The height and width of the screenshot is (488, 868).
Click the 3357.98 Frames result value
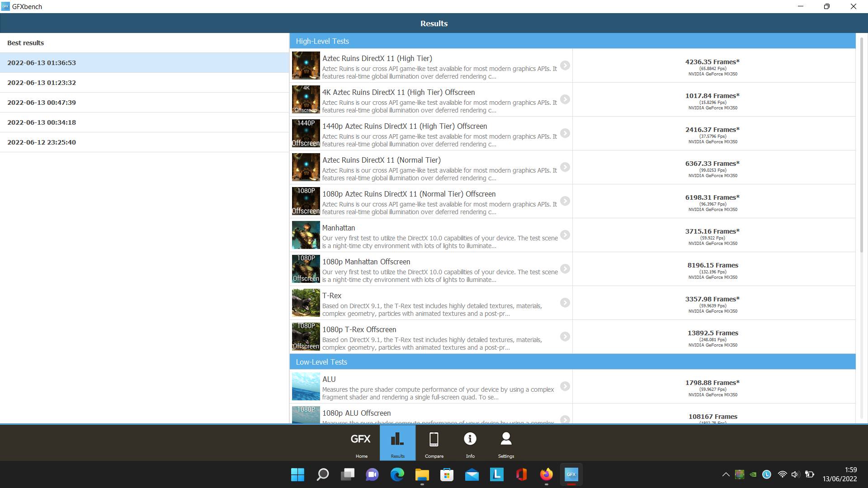tap(712, 299)
